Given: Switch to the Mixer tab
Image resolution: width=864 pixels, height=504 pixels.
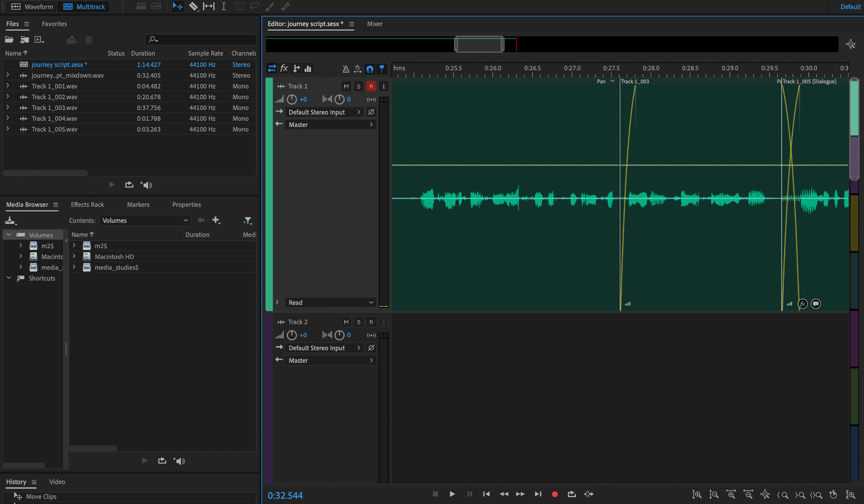Looking at the screenshot, I should point(374,24).
